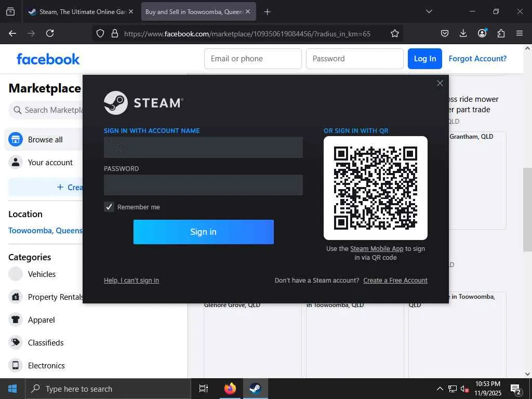Go forward with the browser arrow
Image resolution: width=532 pixels, height=399 pixels.
31,33
